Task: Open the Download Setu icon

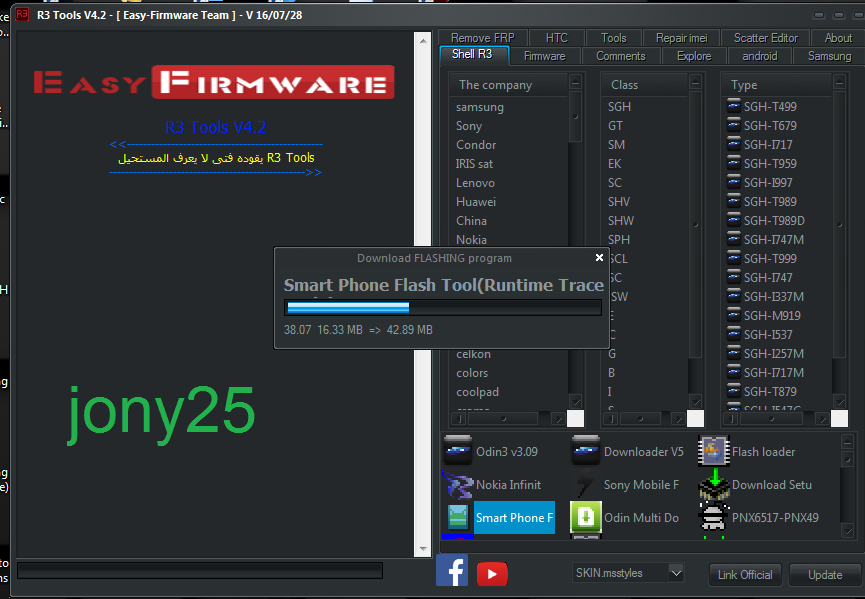Action: coord(713,485)
